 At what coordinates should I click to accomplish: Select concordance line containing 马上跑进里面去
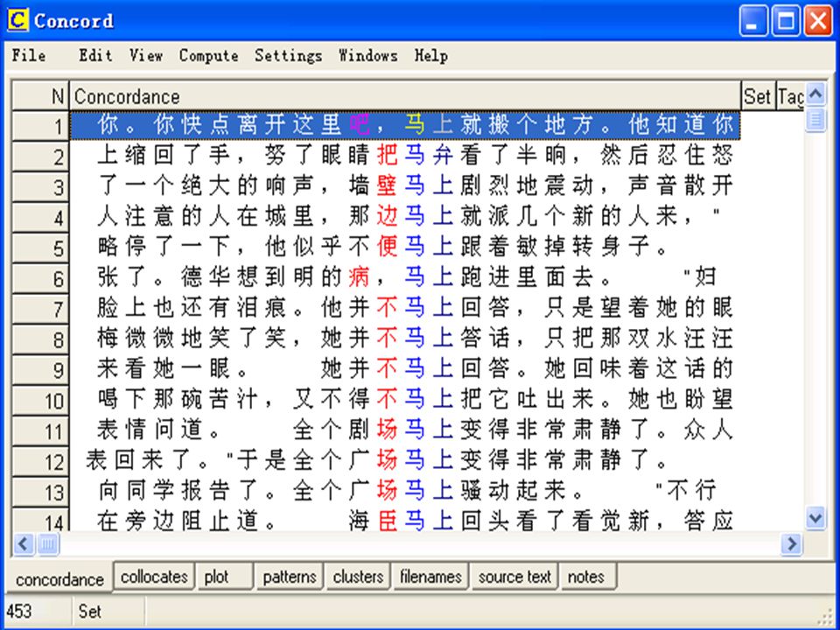[x=405, y=278]
